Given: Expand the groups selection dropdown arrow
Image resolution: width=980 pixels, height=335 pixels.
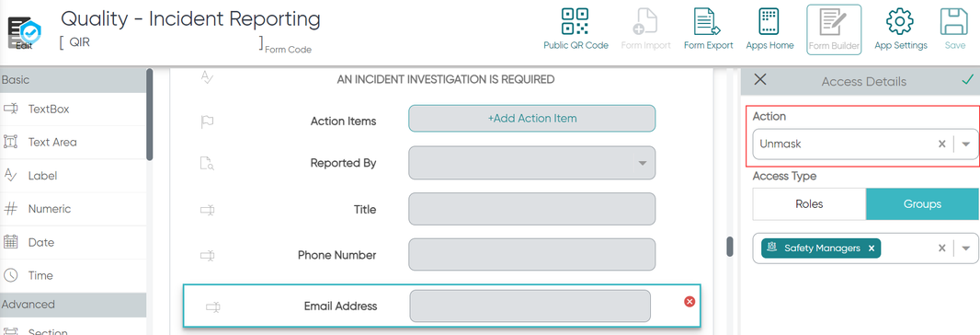Looking at the screenshot, I should [x=965, y=248].
